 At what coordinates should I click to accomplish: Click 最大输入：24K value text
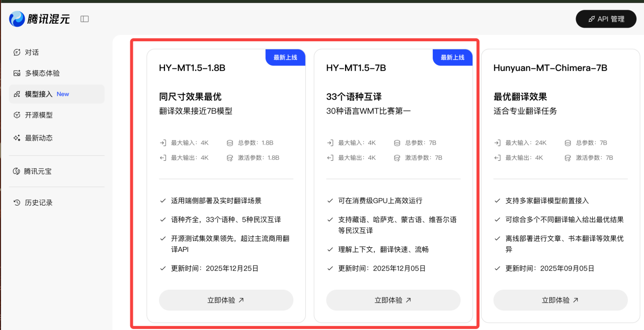click(x=526, y=143)
